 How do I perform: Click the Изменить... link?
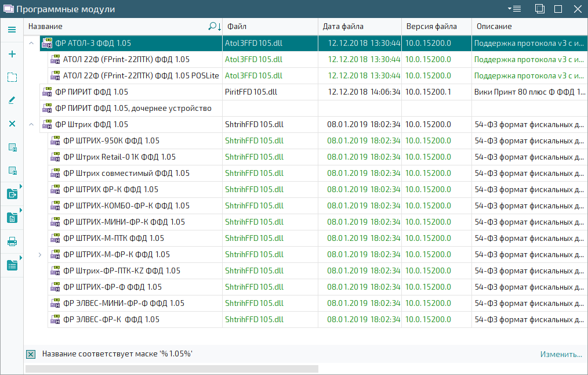tap(561, 354)
